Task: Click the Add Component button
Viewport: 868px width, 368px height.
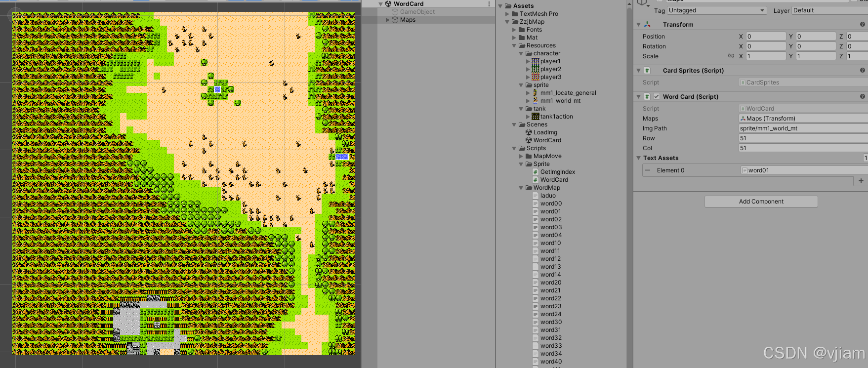Action: pyautogui.click(x=761, y=202)
